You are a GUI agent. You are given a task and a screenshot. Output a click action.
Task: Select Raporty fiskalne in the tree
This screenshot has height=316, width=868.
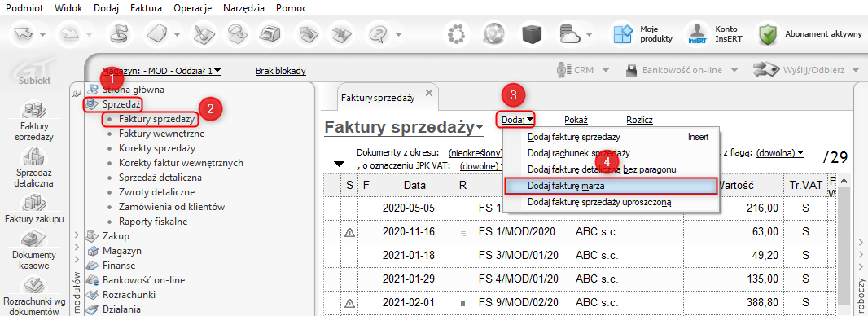point(153,222)
